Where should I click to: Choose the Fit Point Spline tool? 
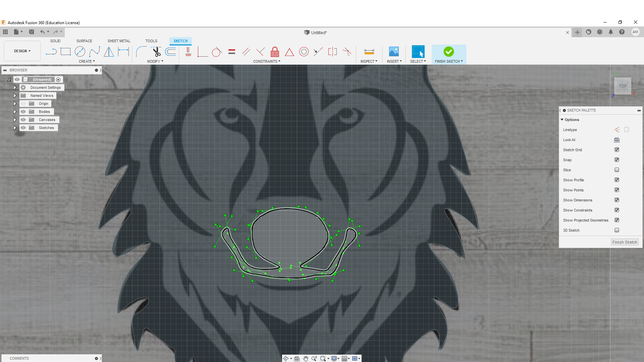(x=95, y=52)
